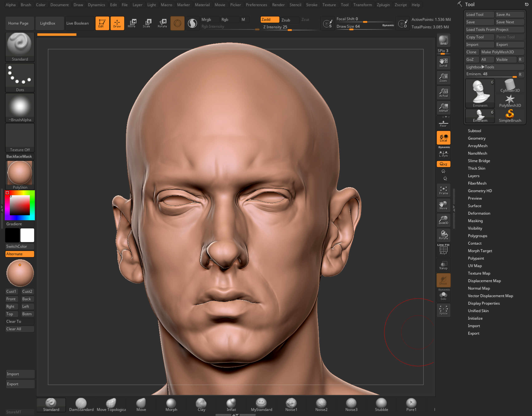Image resolution: width=532 pixels, height=416 pixels.
Task: Open LightBox browser
Action: [x=48, y=23]
